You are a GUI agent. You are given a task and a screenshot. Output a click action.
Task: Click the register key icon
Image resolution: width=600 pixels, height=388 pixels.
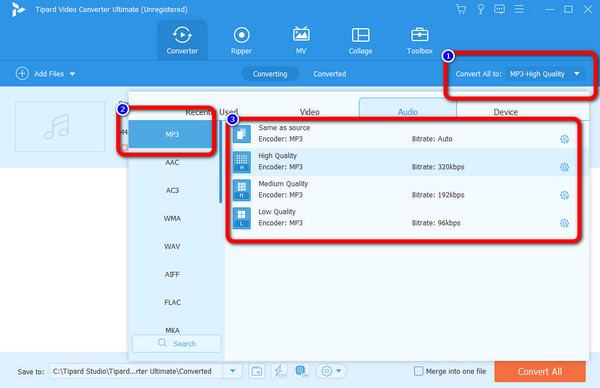click(481, 9)
